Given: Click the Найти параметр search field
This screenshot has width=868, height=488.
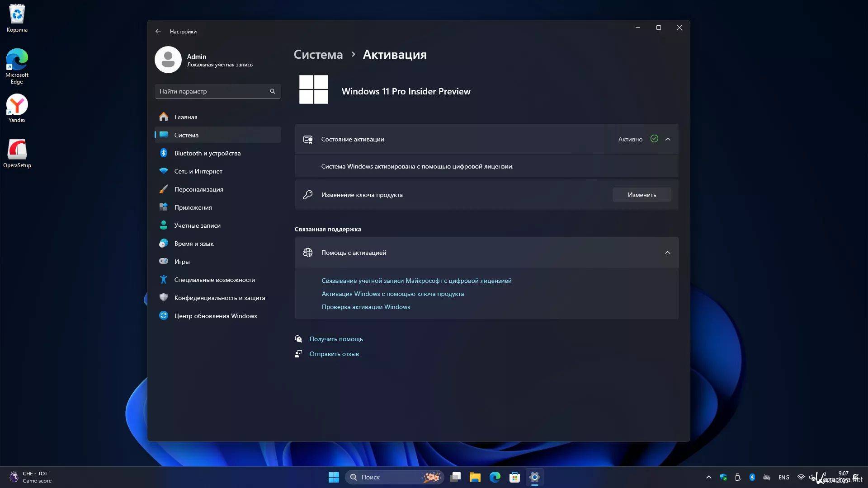Looking at the screenshot, I should click(x=212, y=91).
